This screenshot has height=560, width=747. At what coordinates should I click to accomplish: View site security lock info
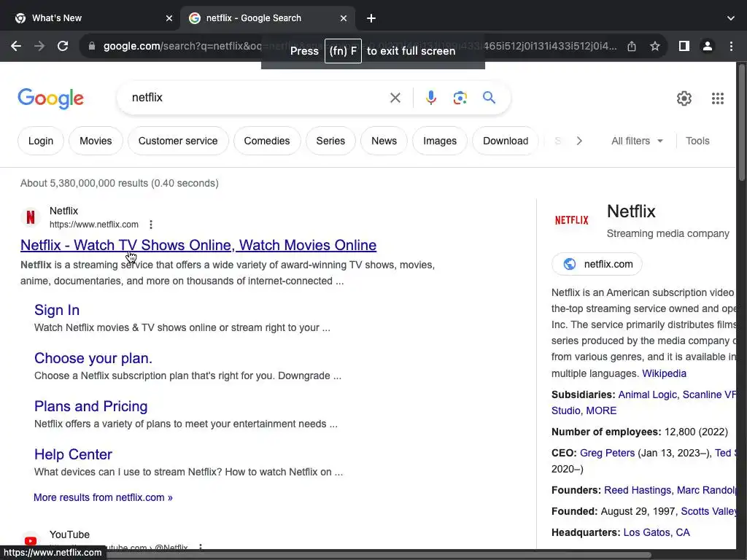[91, 46]
